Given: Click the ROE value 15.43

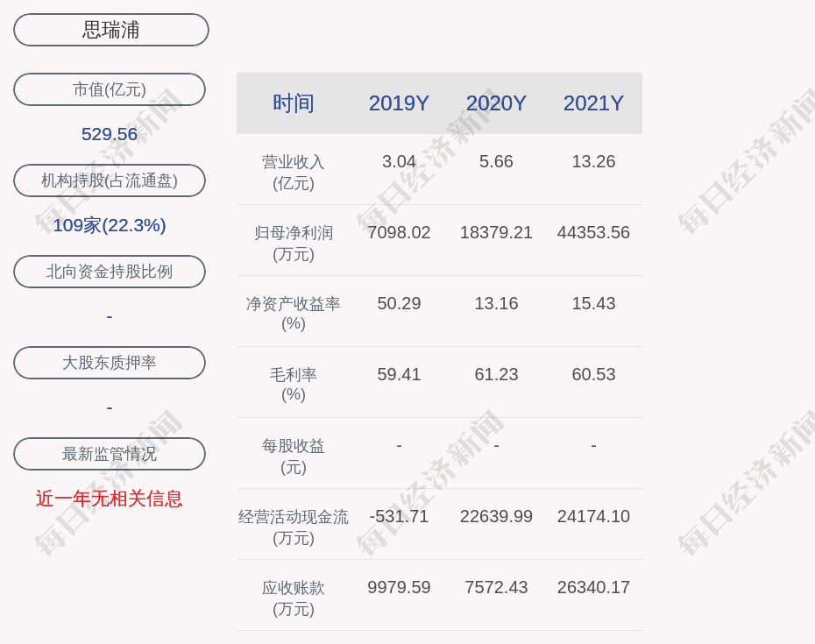Looking at the screenshot, I should pyautogui.click(x=593, y=303).
